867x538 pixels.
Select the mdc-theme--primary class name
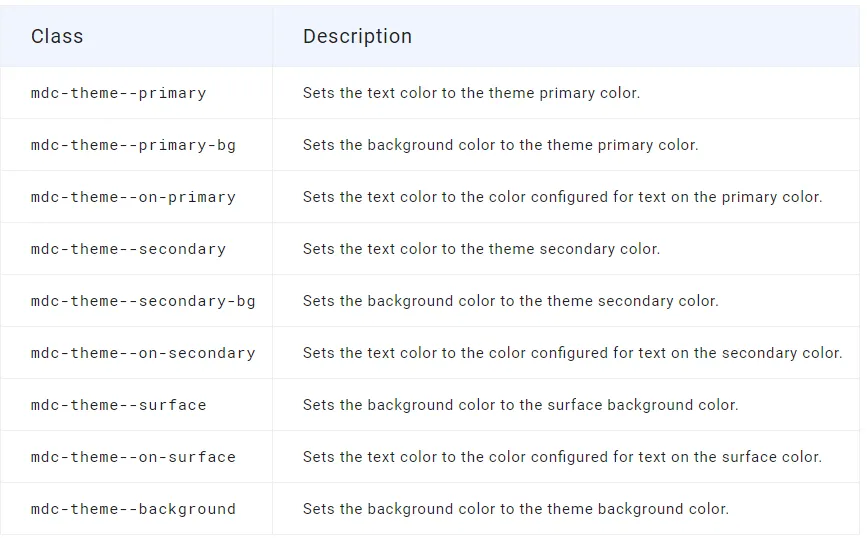tap(118, 93)
